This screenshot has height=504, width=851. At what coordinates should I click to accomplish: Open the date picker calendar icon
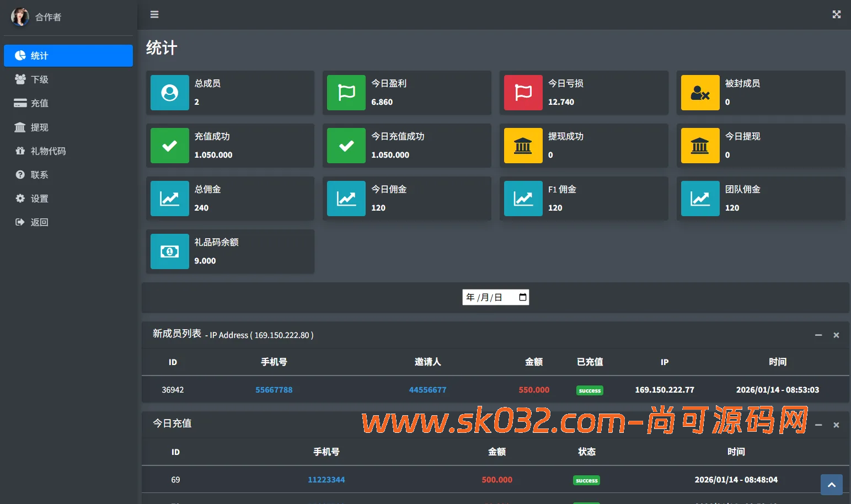point(522,297)
